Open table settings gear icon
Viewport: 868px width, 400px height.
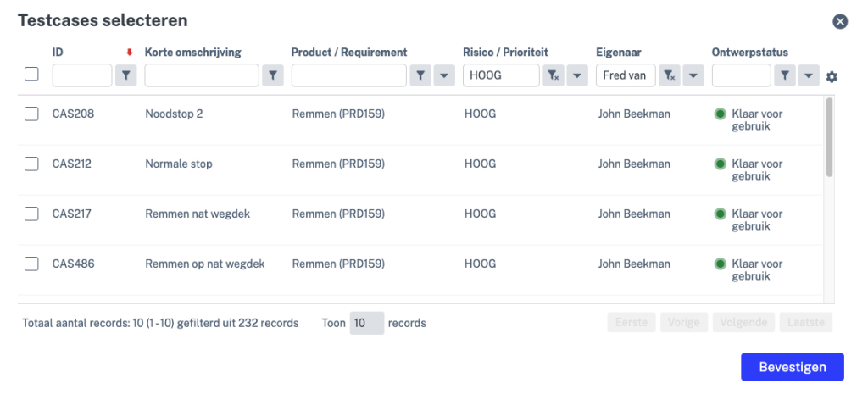[x=832, y=77]
